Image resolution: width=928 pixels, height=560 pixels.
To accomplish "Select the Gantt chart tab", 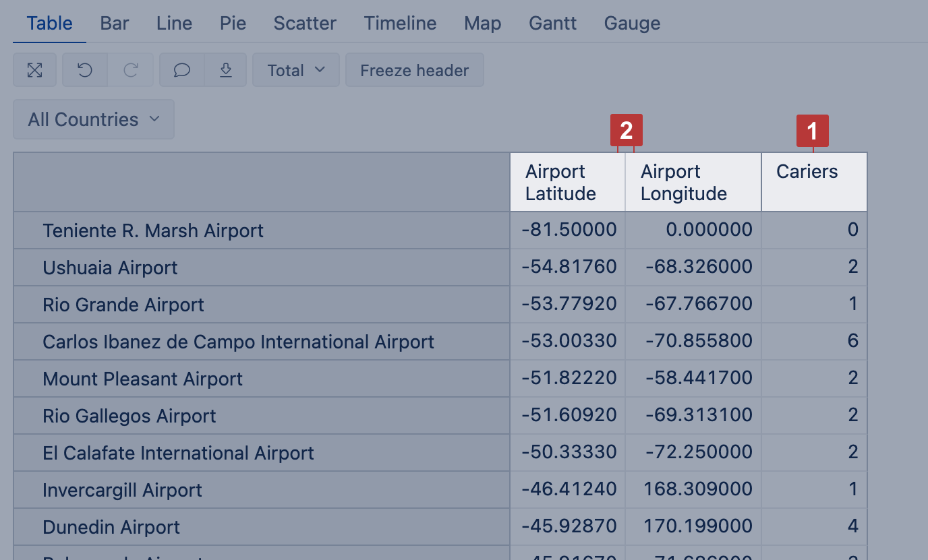I will click(552, 23).
